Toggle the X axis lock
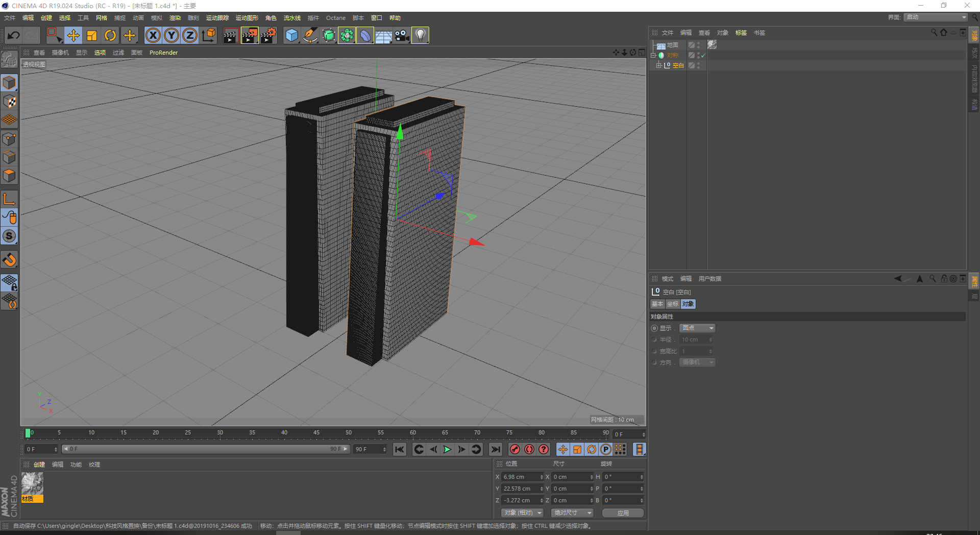 153,35
